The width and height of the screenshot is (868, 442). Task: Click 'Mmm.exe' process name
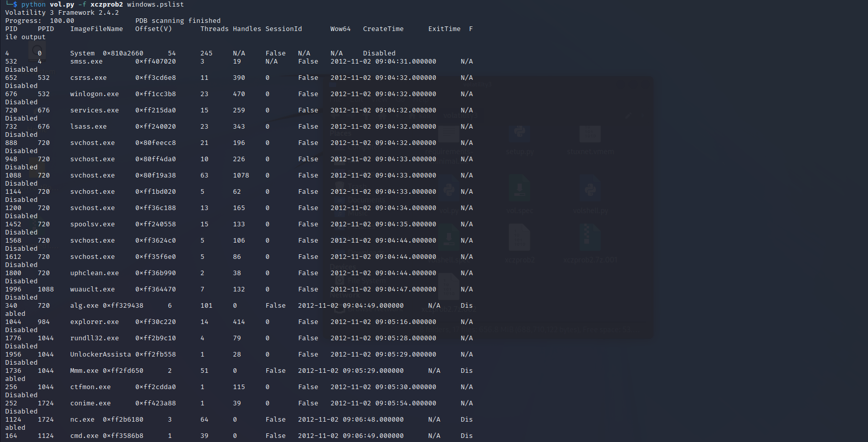coord(84,371)
